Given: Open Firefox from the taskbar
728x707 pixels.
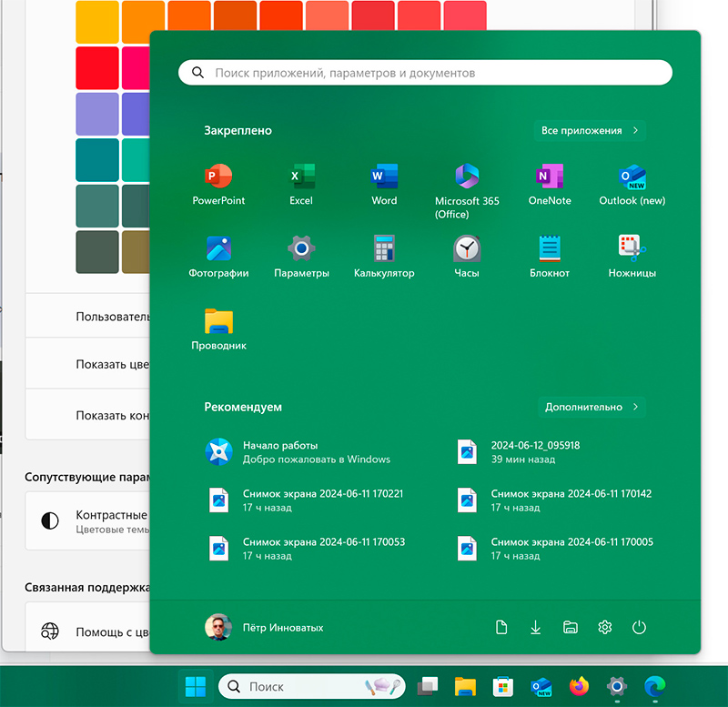Looking at the screenshot, I should [579, 686].
